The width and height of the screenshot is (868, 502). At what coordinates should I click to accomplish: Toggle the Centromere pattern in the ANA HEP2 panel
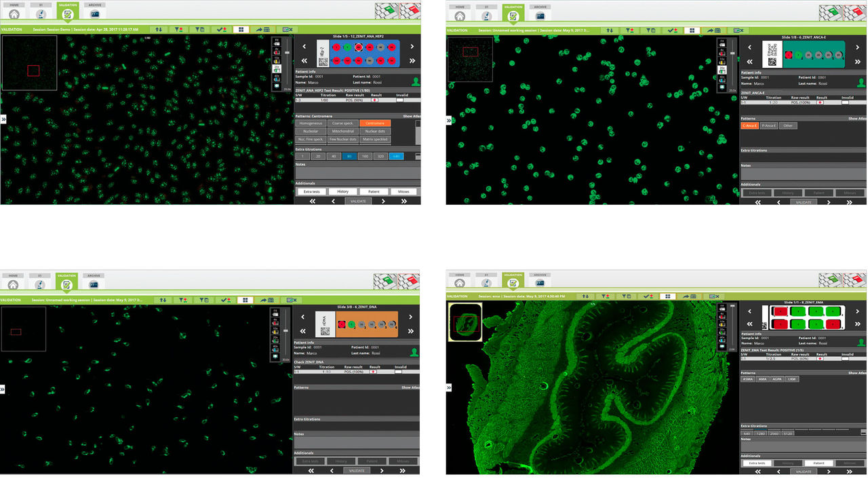coord(375,123)
